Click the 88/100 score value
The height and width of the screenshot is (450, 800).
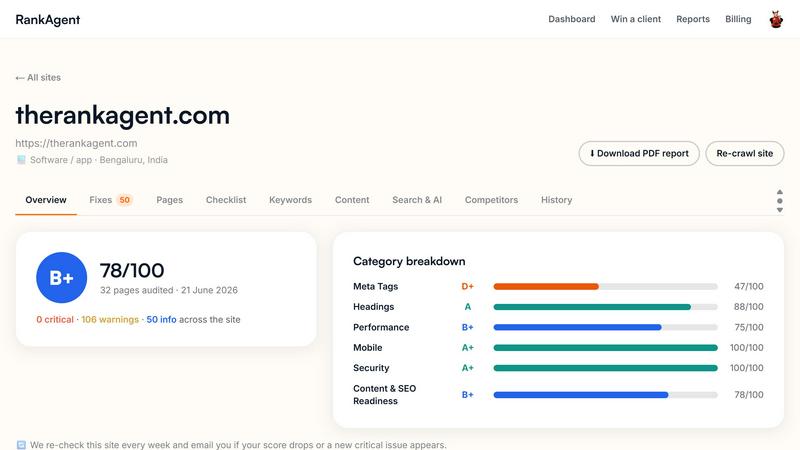pyautogui.click(x=748, y=307)
